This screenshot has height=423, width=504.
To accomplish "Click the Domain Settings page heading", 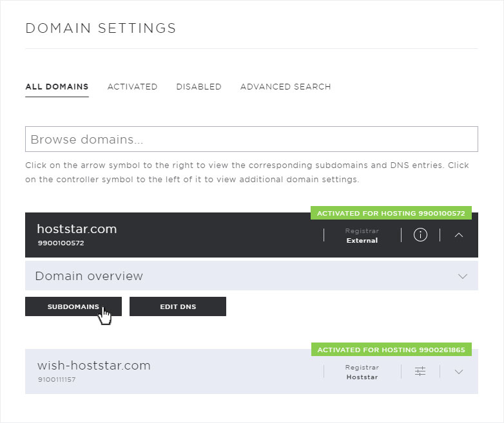I will tap(101, 28).
